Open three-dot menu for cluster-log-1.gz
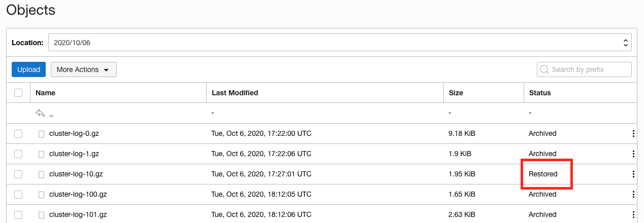The image size is (644, 223). pos(633,154)
